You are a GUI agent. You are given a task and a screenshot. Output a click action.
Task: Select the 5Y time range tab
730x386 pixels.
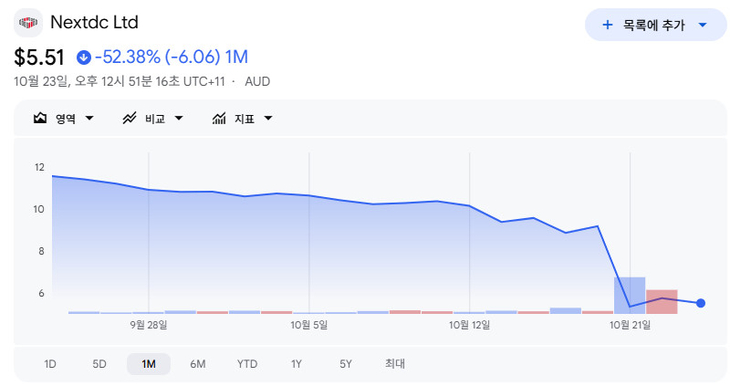pos(345,364)
